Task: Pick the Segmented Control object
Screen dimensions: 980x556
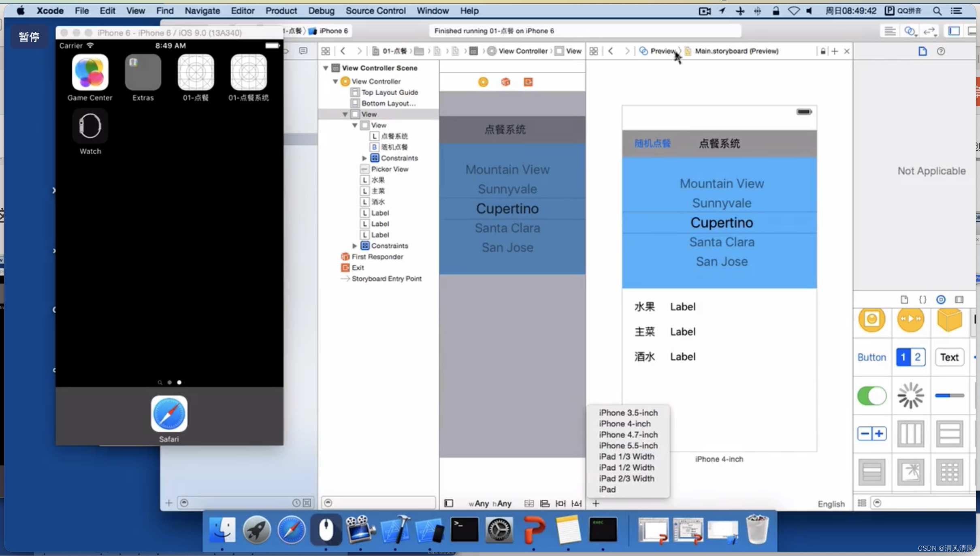Action: tap(910, 357)
